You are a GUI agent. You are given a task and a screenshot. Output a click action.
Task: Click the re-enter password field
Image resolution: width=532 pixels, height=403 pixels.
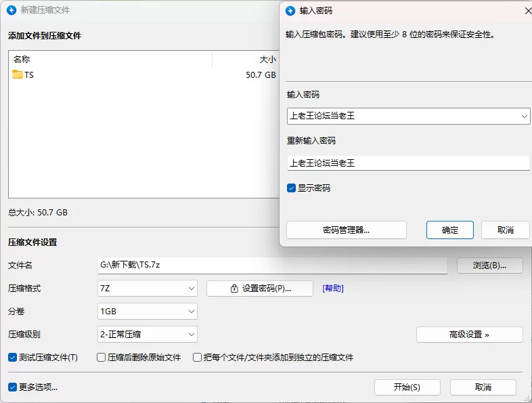pyautogui.click(x=408, y=163)
